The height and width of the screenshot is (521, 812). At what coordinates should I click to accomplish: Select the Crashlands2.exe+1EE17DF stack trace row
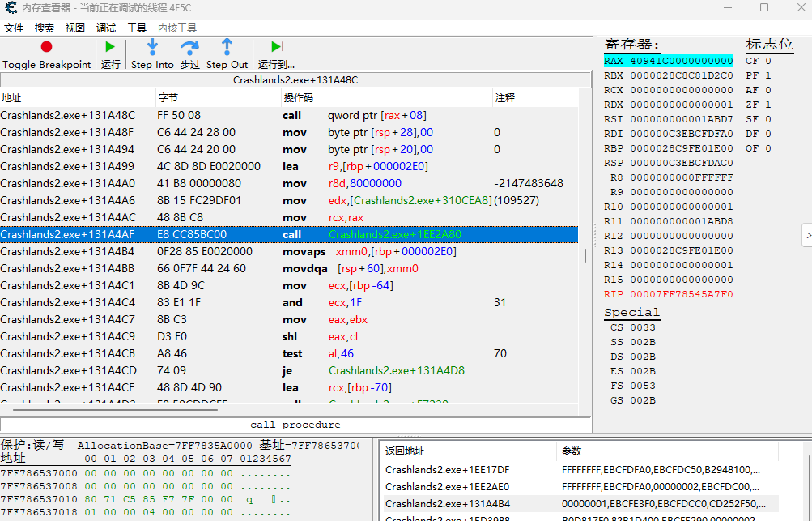pyautogui.click(x=580, y=470)
